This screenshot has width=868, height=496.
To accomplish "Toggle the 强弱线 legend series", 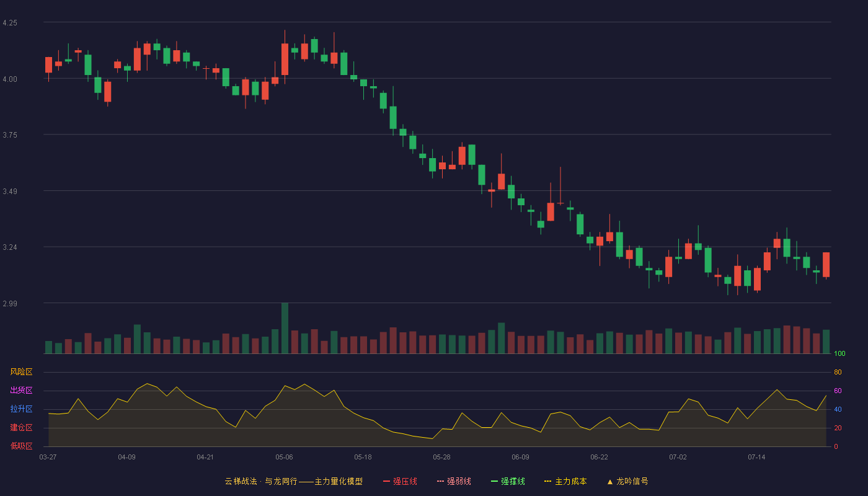I will click(x=454, y=481).
